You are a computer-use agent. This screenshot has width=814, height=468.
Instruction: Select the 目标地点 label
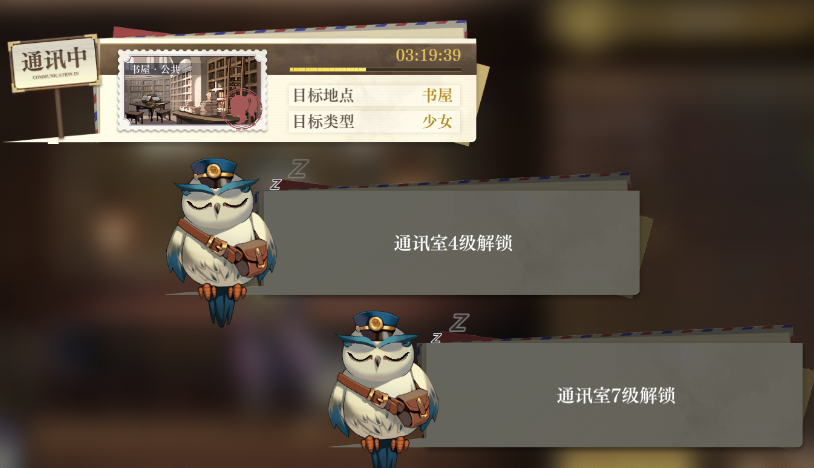(323, 95)
